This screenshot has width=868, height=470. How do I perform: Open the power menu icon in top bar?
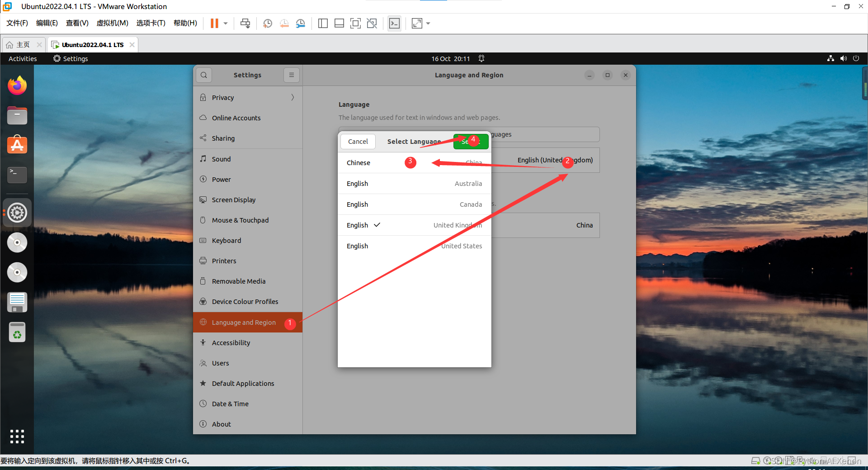tap(856, 58)
